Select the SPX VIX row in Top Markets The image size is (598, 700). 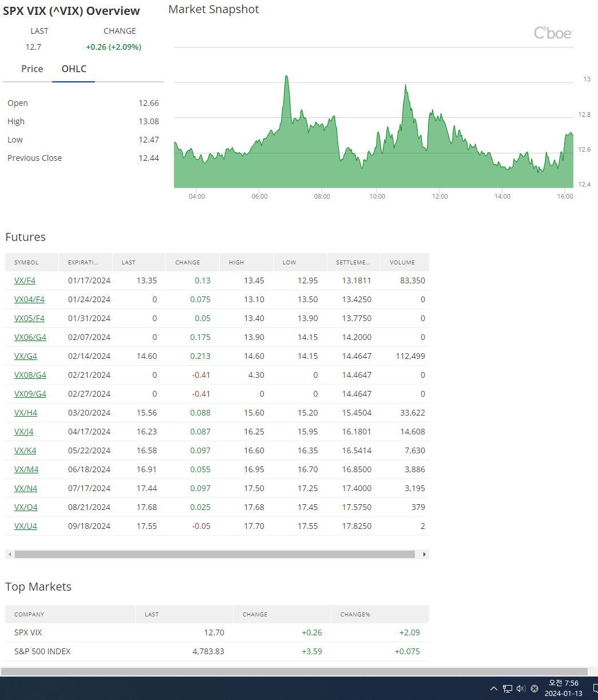[x=217, y=632]
